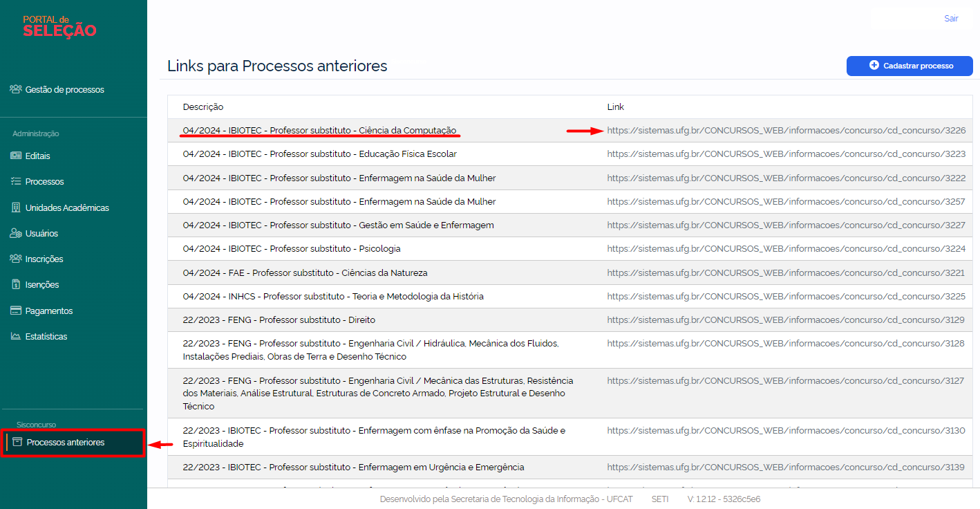Select the Psicologia process description
This screenshot has width=980, height=509.
(292, 249)
